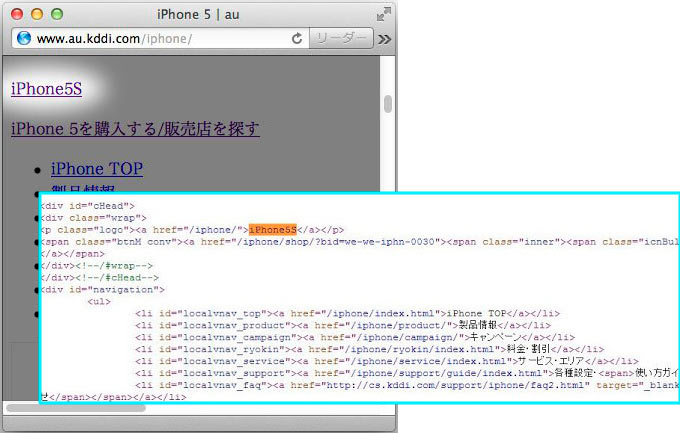Click the reload page icon in address bar
The width and height of the screenshot is (680, 433).
(x=297, y=39)
